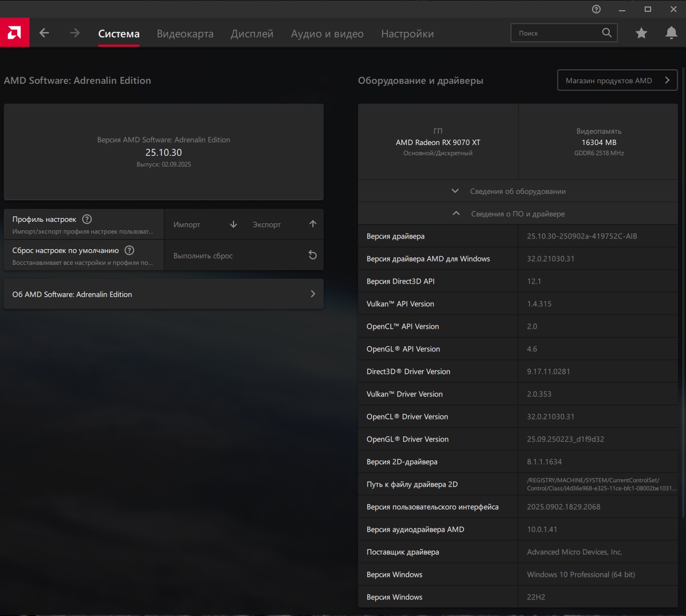Click the Экспорт button

tap(284, 224)
